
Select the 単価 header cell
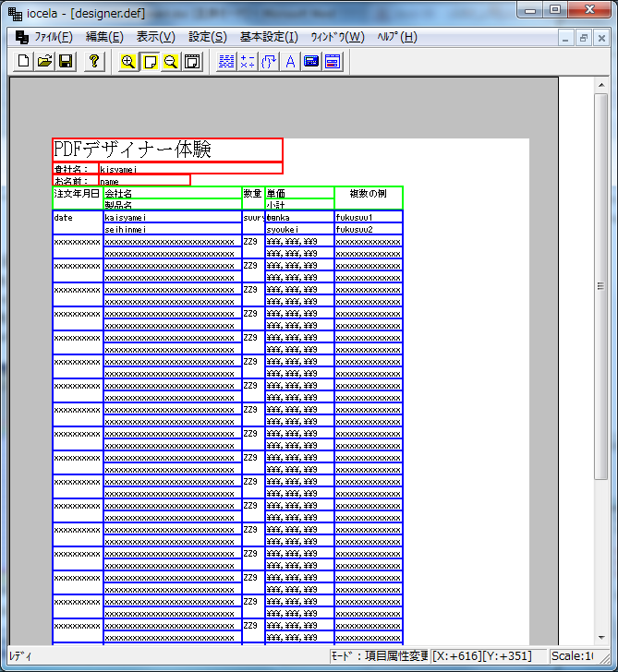(299, 193)
